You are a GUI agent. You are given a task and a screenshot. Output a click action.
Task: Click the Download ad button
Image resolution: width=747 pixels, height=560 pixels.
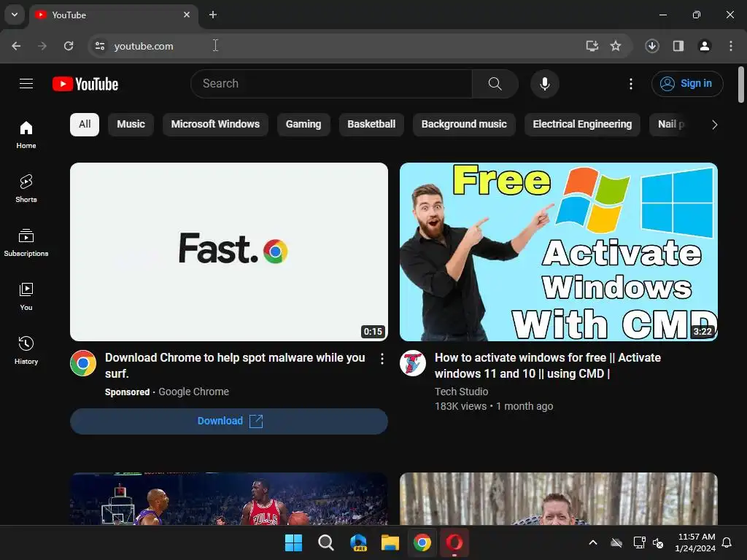[228, 421]
